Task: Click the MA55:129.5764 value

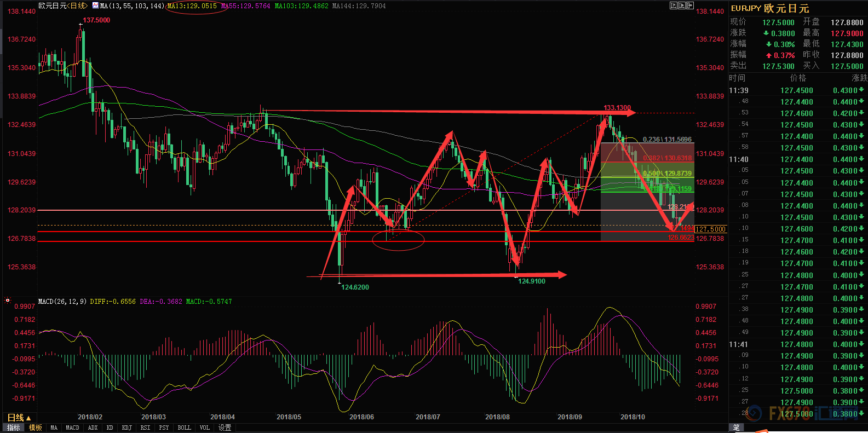Action: tap(246, 6)
